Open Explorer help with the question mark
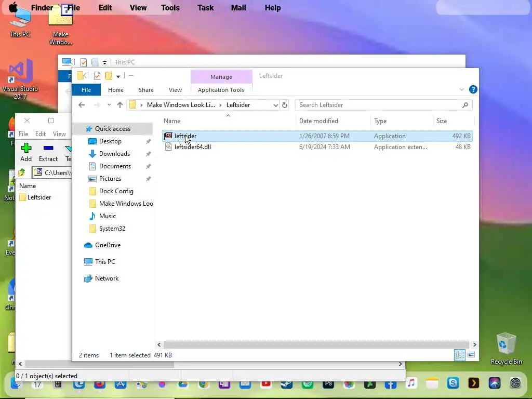 [473, 89]
